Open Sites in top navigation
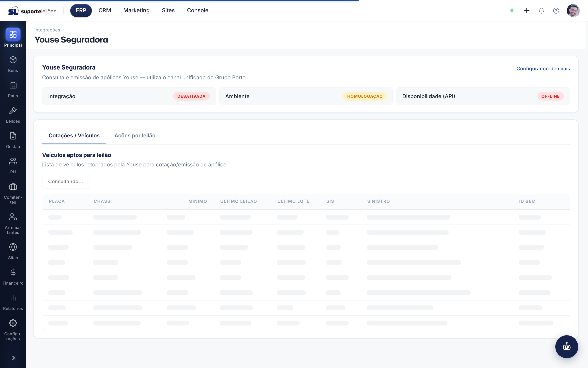This screenshot has width=588, height=368. pyautogui.click(x=168, y=10)
